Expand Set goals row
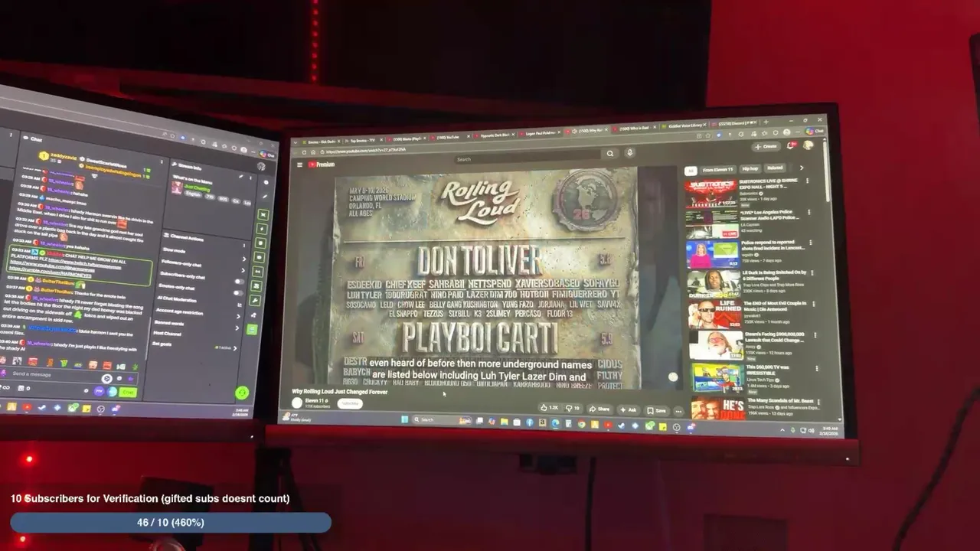The height and width of the screenshot is (551, 980). 196,345
